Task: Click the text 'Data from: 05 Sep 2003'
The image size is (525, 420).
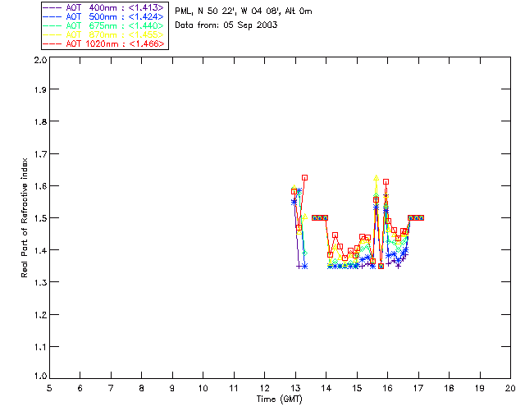Action: pyautogui.click(x=226, y=25)
